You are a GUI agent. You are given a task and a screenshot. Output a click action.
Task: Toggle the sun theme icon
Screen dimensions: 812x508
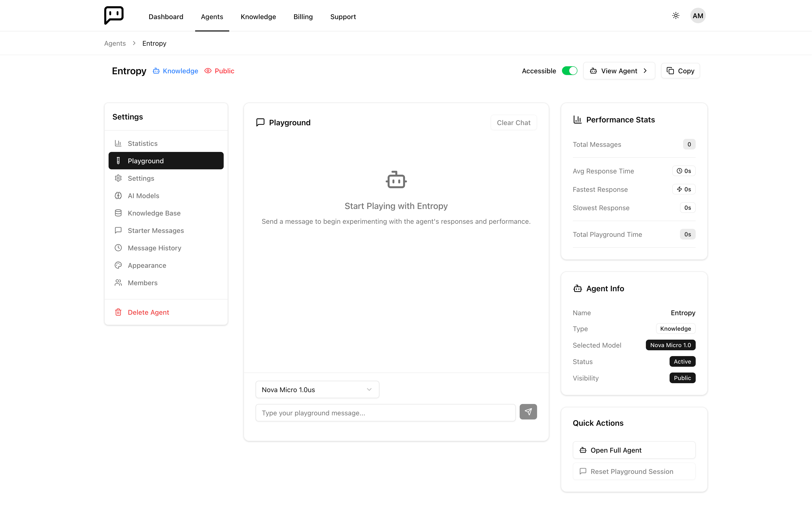(676, 16)
